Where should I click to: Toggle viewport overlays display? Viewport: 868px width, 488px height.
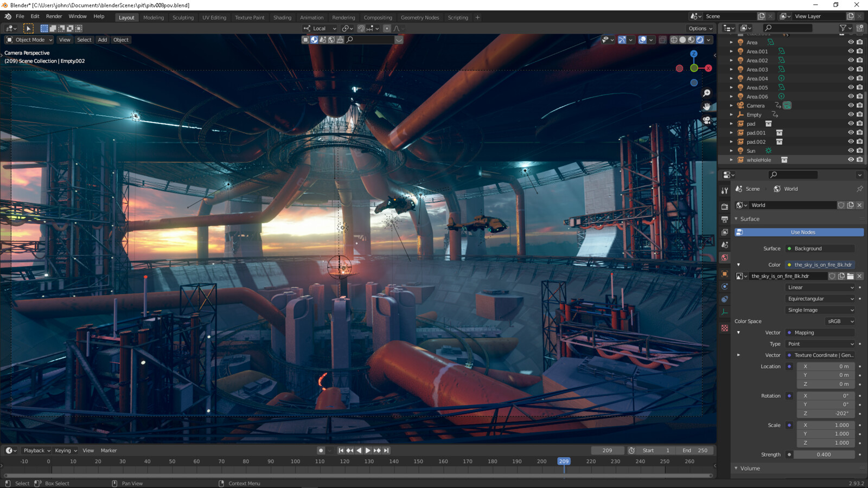tap(642, 40)
